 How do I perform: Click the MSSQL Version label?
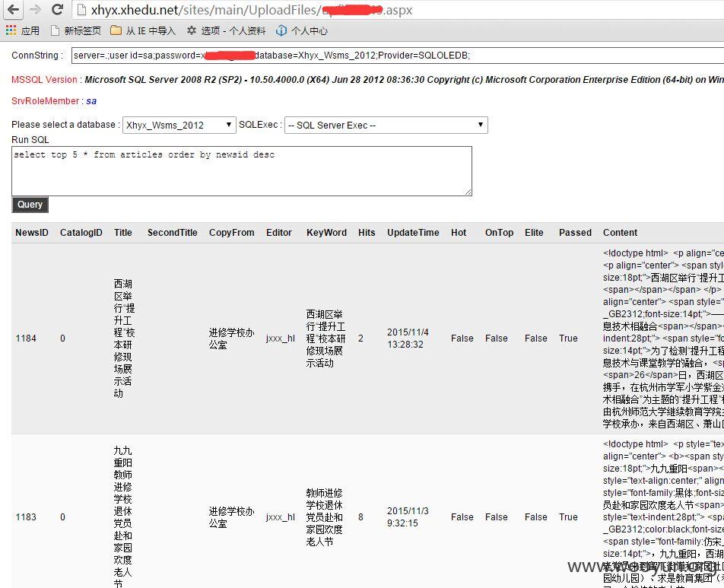click(44, 80)
